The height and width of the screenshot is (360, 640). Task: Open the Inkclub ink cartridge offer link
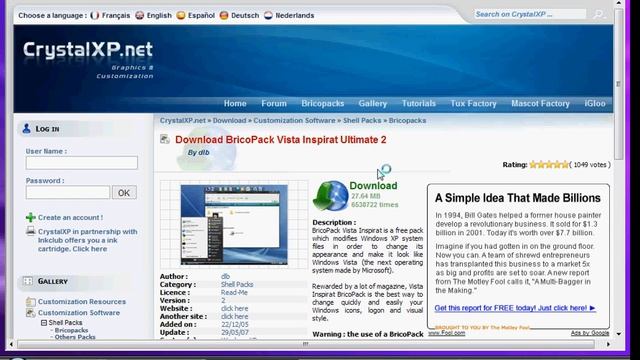click(88, 240)
